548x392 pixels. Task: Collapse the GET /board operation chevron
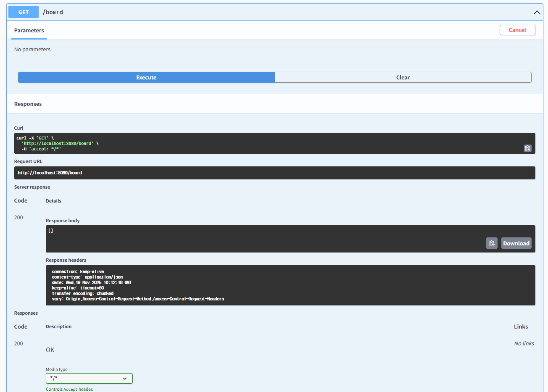click(537, 12)
